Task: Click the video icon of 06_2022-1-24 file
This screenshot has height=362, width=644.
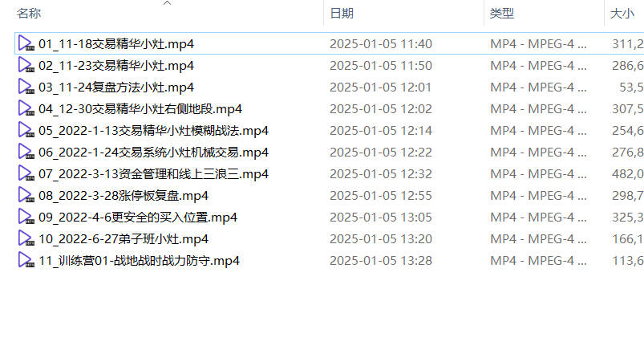Action: [x=26, y=152]
